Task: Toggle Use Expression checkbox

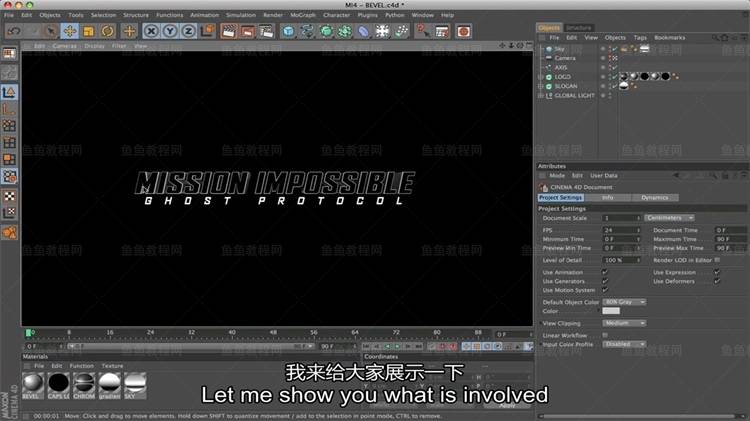Action: click(x=717, y=272)
